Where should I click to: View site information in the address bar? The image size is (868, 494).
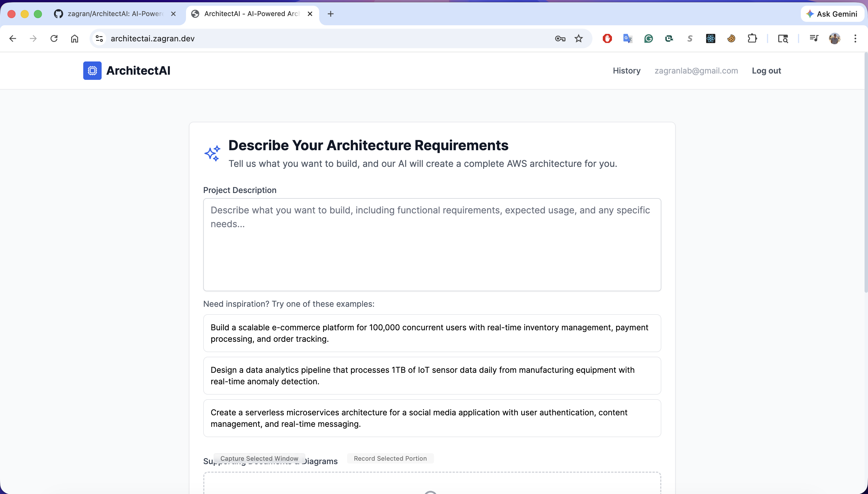click(99, 39)
